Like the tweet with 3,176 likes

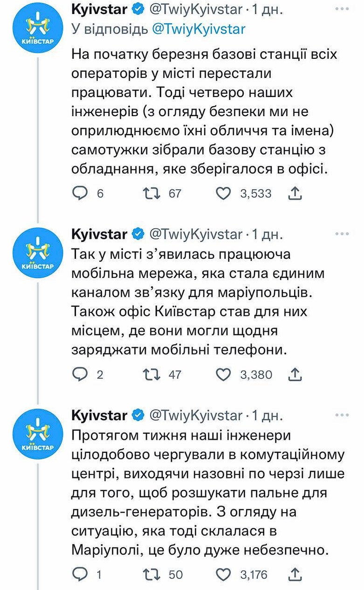pos(223,575)
